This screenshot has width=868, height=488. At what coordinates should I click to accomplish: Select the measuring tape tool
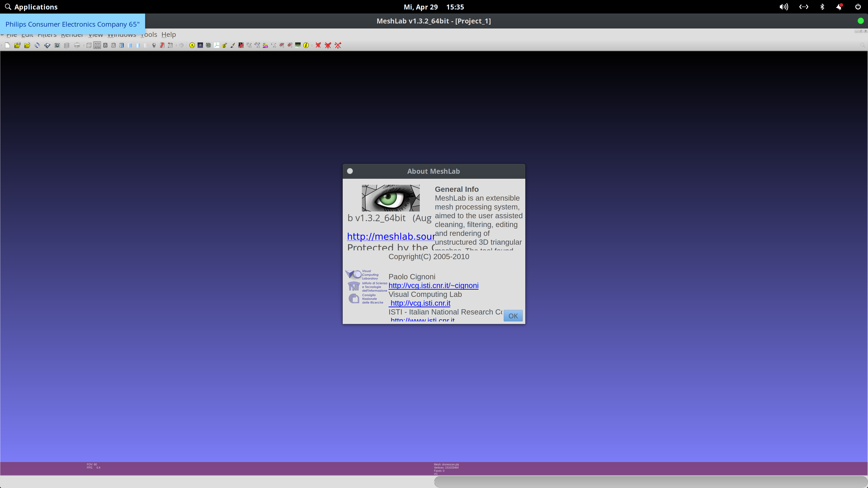224,45
